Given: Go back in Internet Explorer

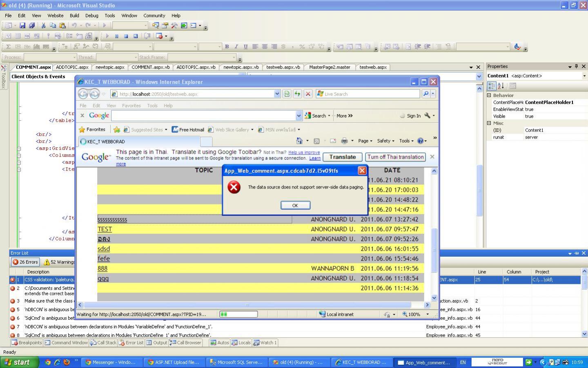Looking at the screenshot, I should pyautogui.click(x=83, y=94).
